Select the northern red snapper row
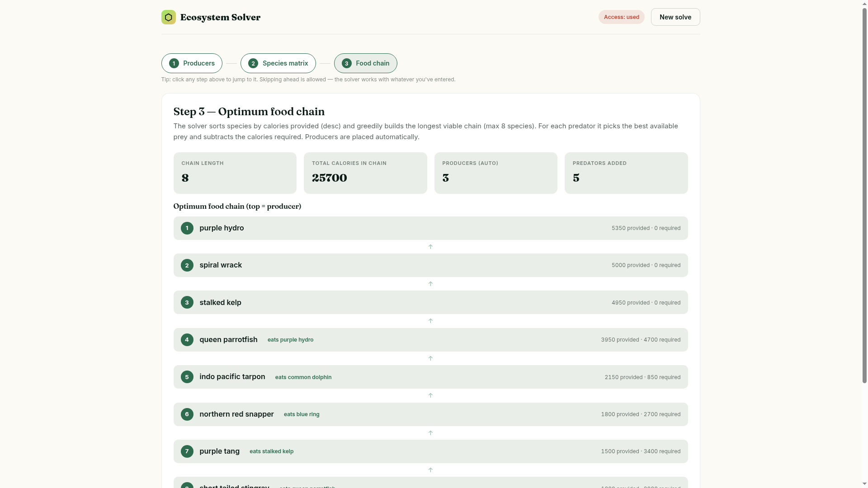Viewport: 868px width, 488px height. click(430, 414)
